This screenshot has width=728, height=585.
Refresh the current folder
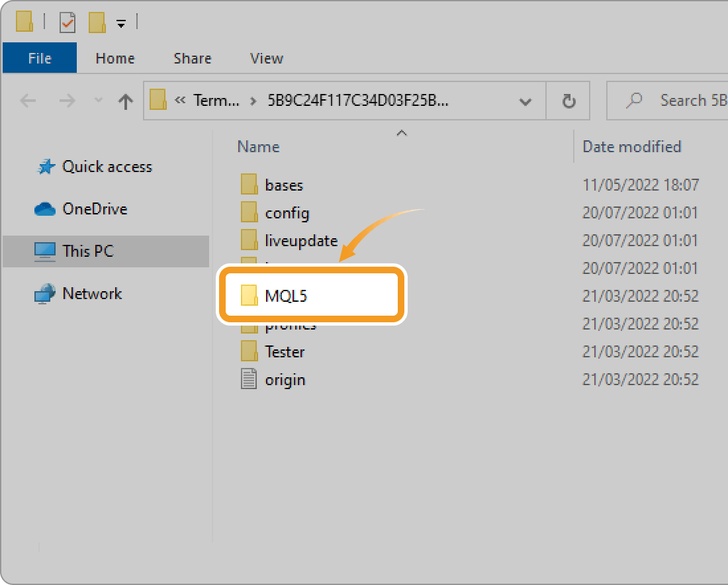click(568, 101)
